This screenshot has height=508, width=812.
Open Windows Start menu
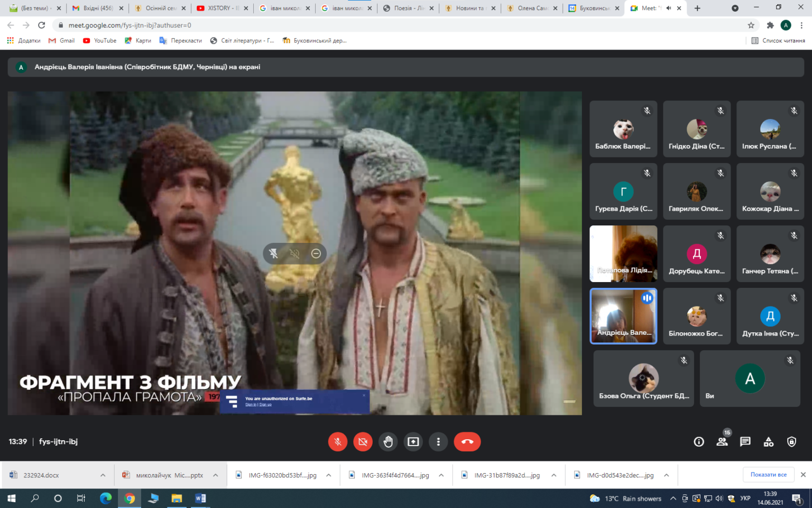[11, 498]
